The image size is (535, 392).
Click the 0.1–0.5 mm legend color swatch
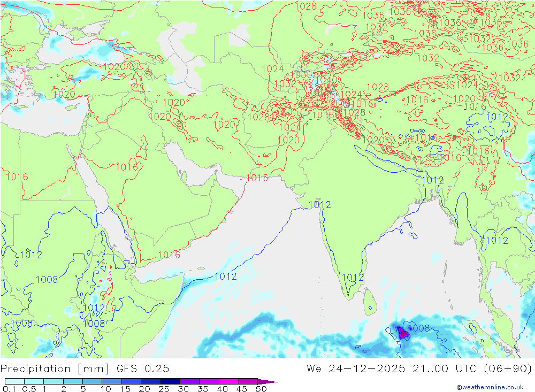click(x=14, y=381)
